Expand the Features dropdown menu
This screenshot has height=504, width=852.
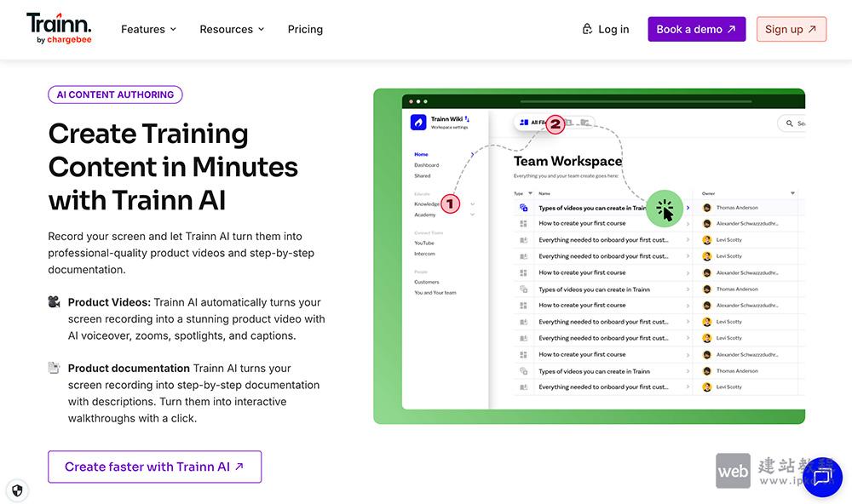click(148, 29)
